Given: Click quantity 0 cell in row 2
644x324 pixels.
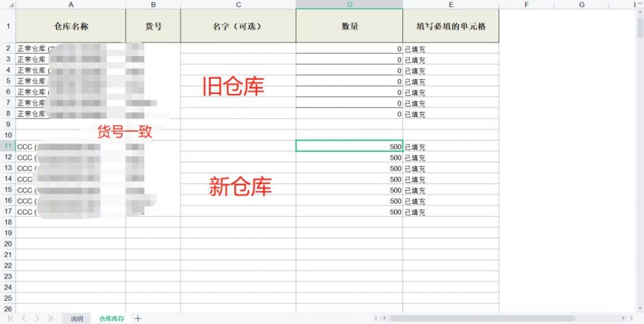Looking at the screenshot, I should (x=350, y=48).
